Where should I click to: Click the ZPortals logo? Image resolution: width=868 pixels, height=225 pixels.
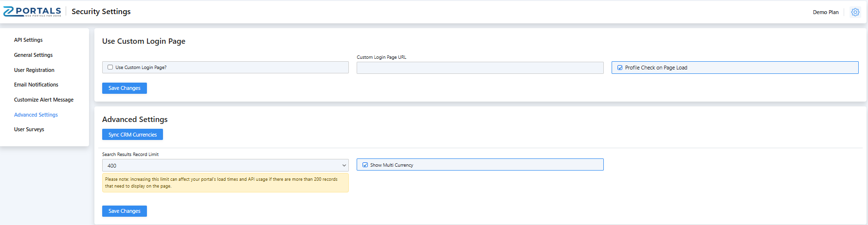click(x=32, y=12)
